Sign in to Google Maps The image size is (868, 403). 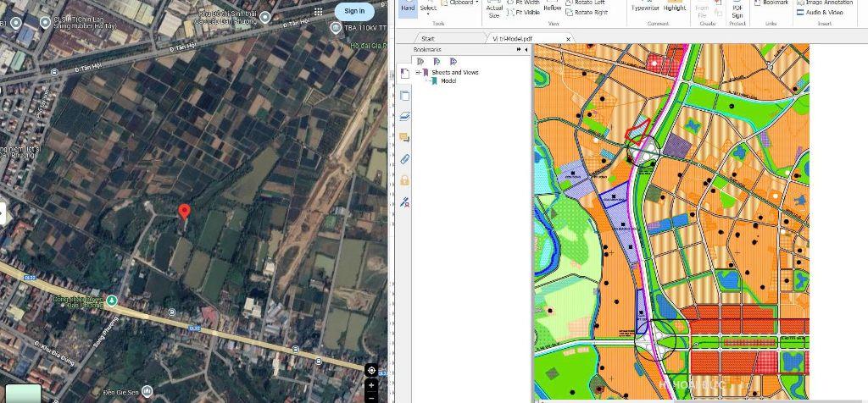(354, 11)
